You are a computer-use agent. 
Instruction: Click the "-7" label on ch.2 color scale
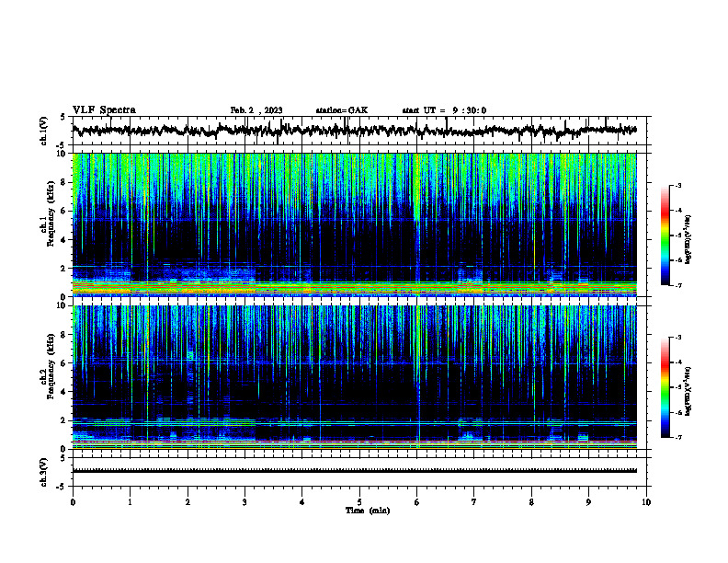(678, 437)
